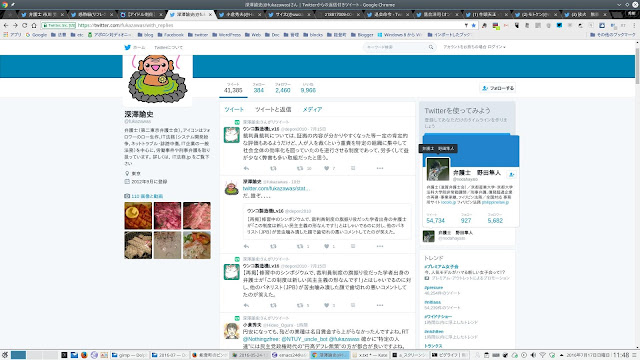
Task: Select the 小倉秀夫 browser tab
Action: click(239, 14)
